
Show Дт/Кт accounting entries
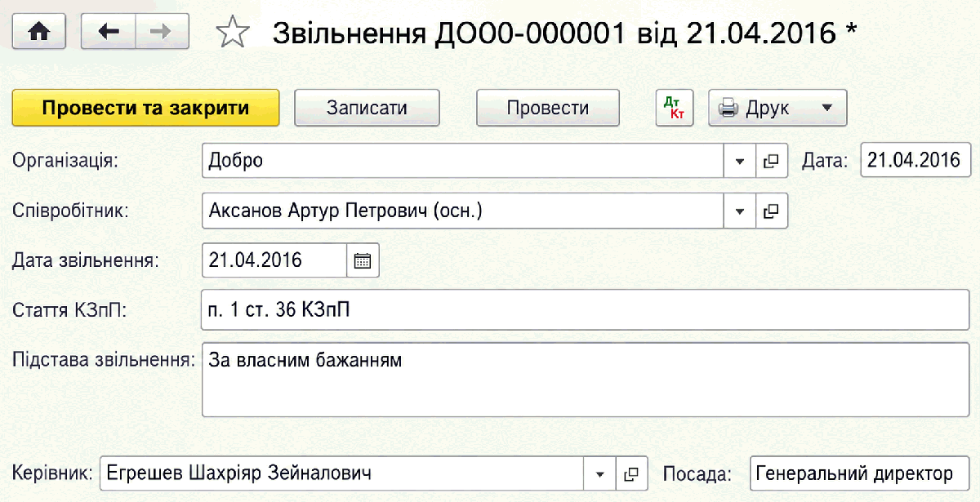tap(675, 108)
